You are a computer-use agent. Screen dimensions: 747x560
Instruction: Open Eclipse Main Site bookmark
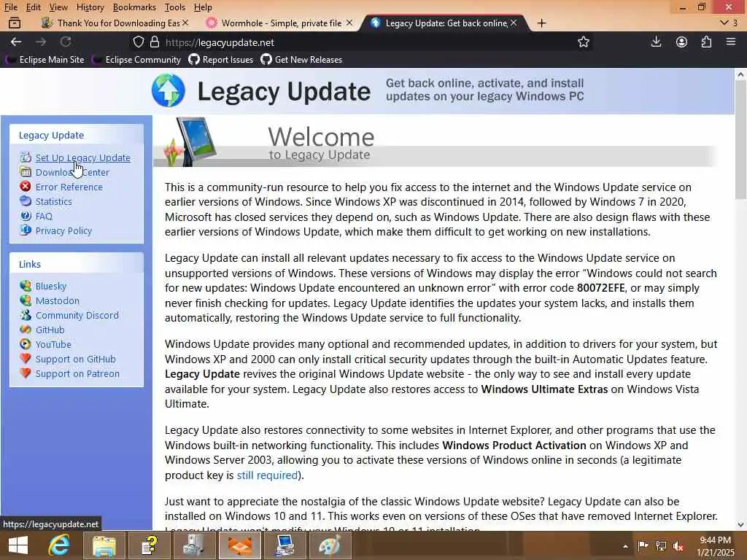coord(44,60)
